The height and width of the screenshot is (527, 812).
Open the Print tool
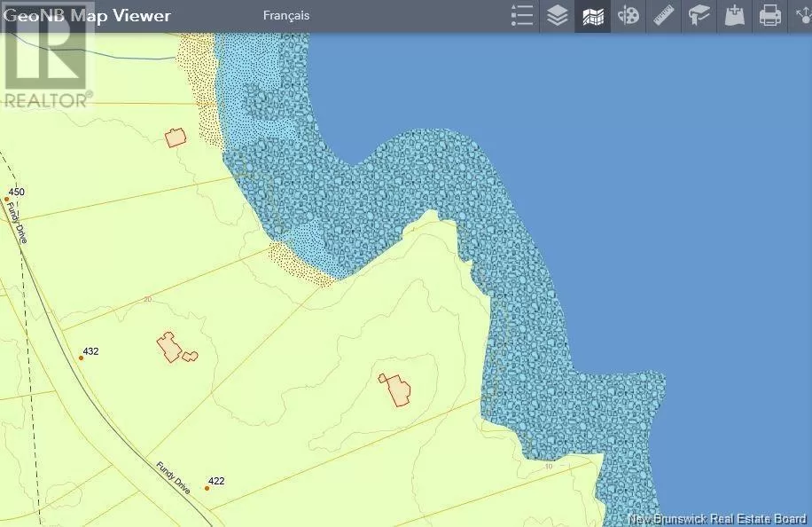click(x=770, y=16)
